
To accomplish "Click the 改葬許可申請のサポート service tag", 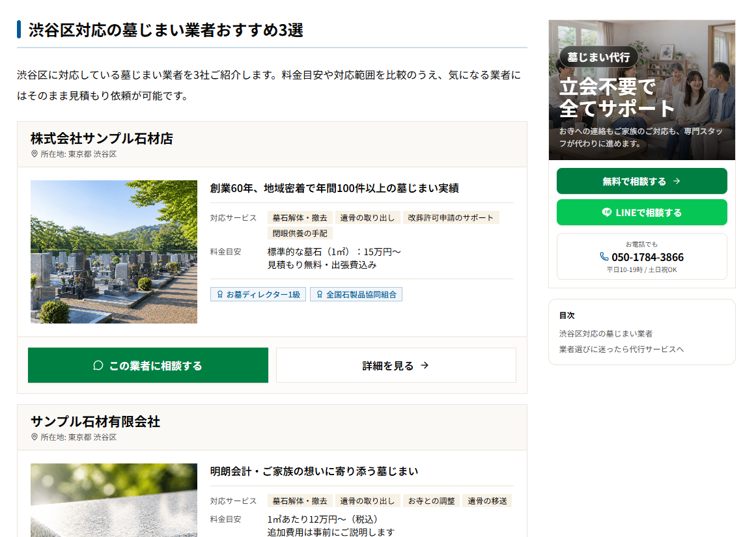I will point(451,218).
